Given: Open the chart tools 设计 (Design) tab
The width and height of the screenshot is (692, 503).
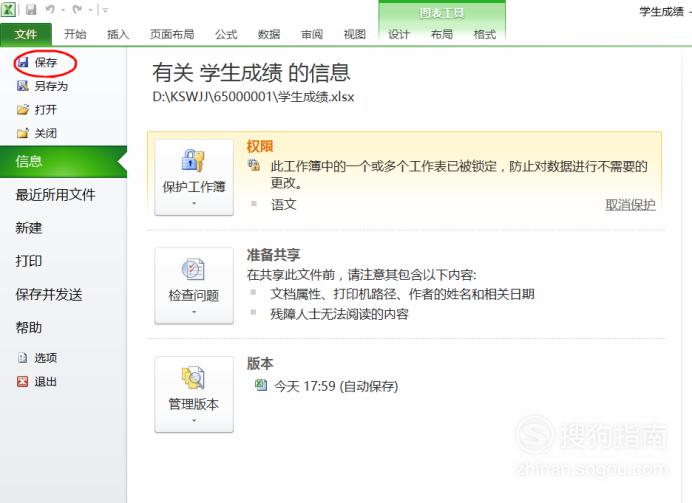Looking at the screenshot, I should [x=399, y=34].
